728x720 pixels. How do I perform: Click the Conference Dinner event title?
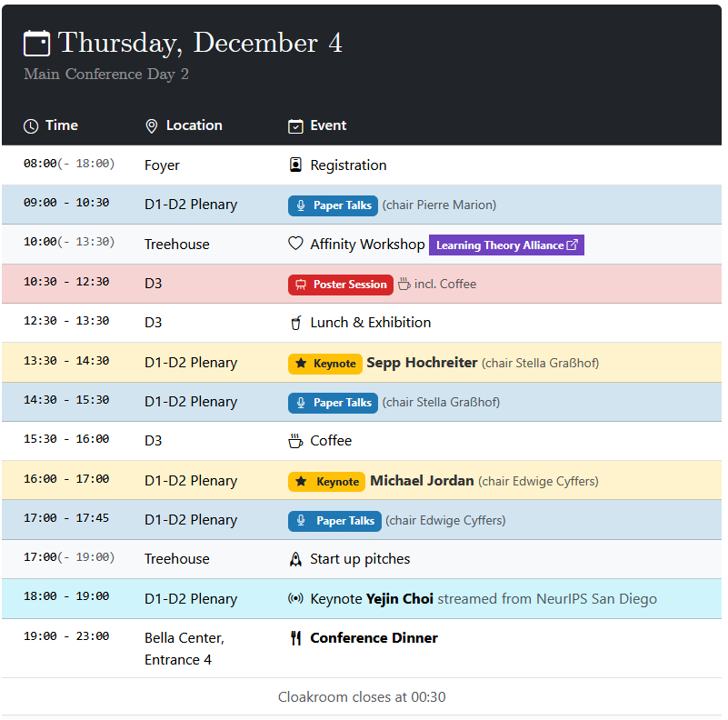pos(374,638)
